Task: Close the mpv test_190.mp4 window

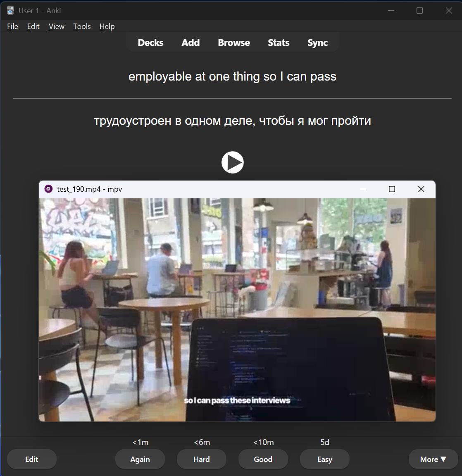Action: pos(421,189)
